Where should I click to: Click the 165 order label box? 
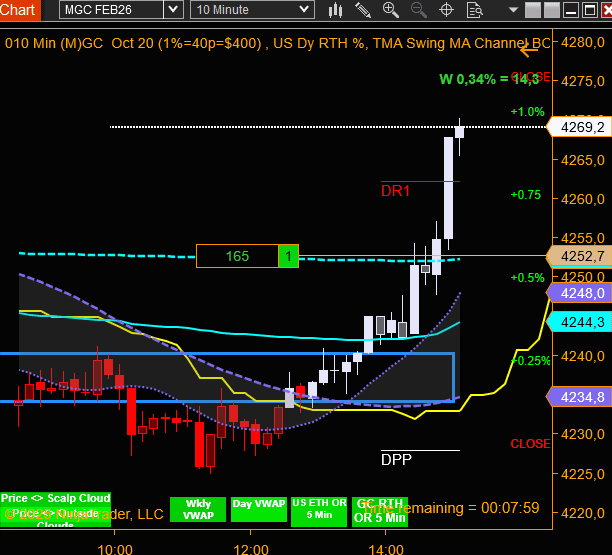tap(237, 256)
